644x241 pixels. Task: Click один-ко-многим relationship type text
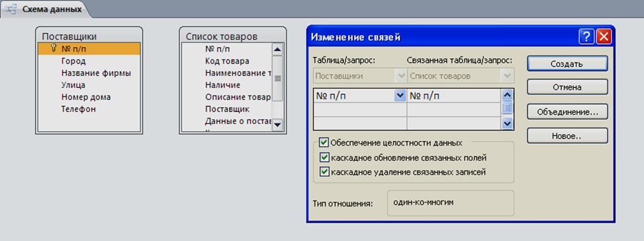[x=423, y=203]
